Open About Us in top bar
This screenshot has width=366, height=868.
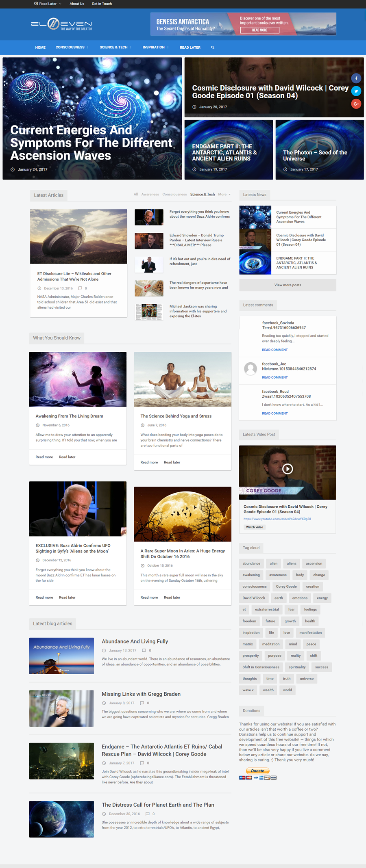[x=77, y=4]
